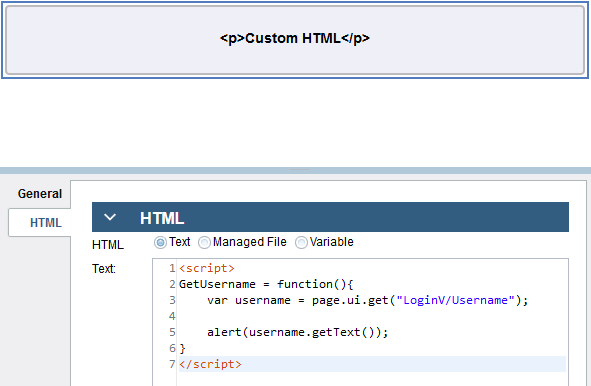Viewport: 591px width, 386px height.
Task: Click the "LoginV/Username" string in code
Action: [455, 300]
